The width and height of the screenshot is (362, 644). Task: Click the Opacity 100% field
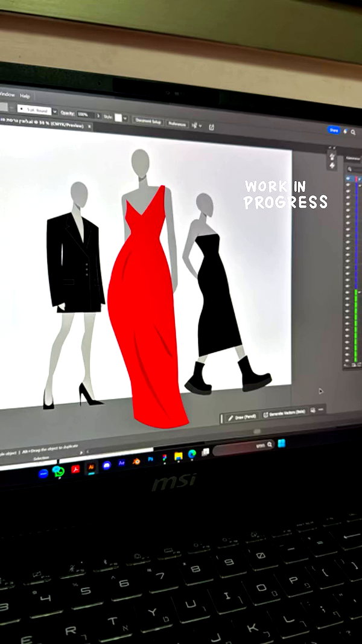tap(85, 114)
